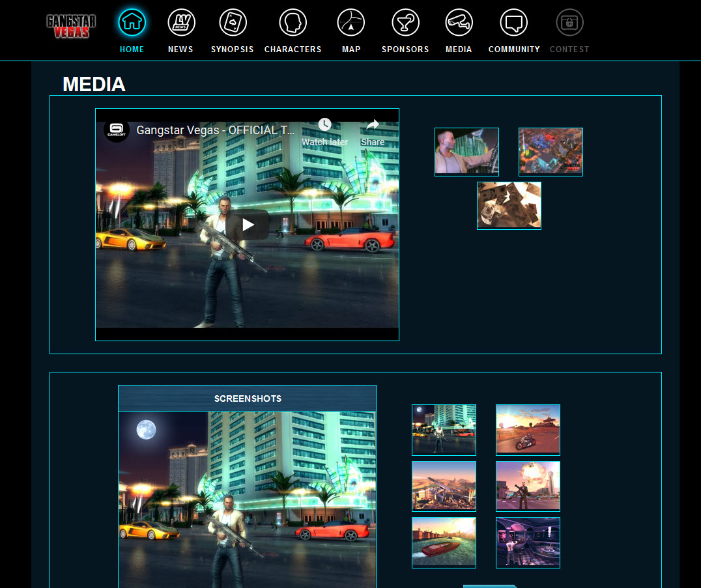Click the Map compass icon
This screenshot has width=701, height=588.
[x=350, y=23]
